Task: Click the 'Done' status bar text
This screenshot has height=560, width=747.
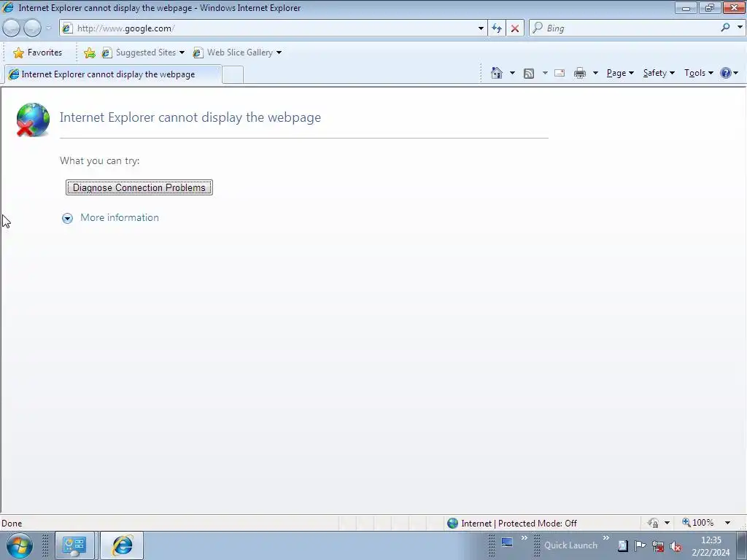Action: pos(12,524)
